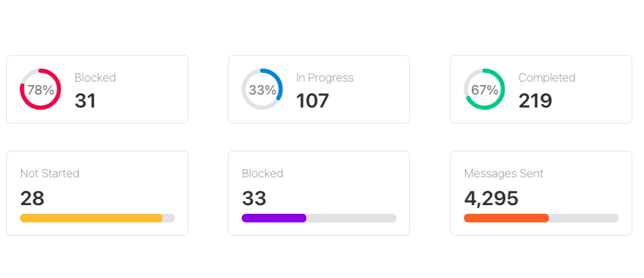Screen dimensions: 644x278
Task: Click the gray unfilled end of the purple bar
Action: (x=351, y=218)
